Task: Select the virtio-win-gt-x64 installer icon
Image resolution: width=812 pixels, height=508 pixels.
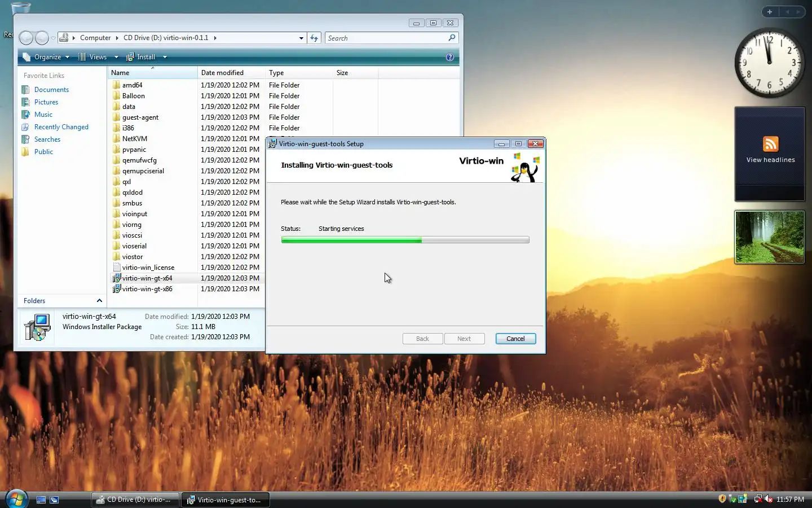Action: point(117,278)
